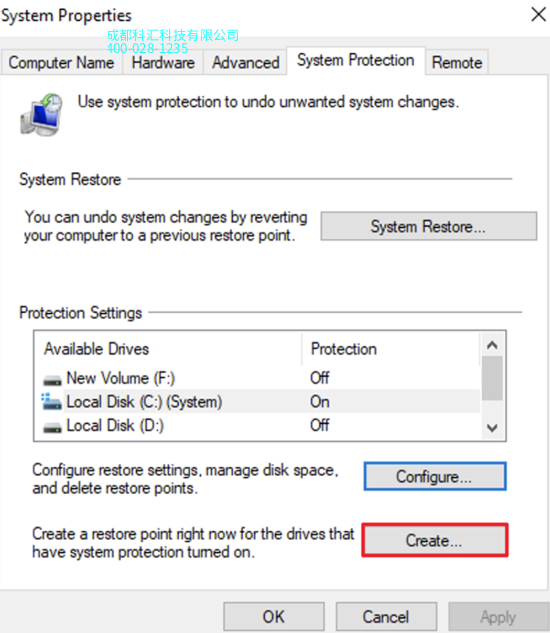Click the System Protection computer shield icon
This screenshot has width=550, height=633.
pos(41,115)
